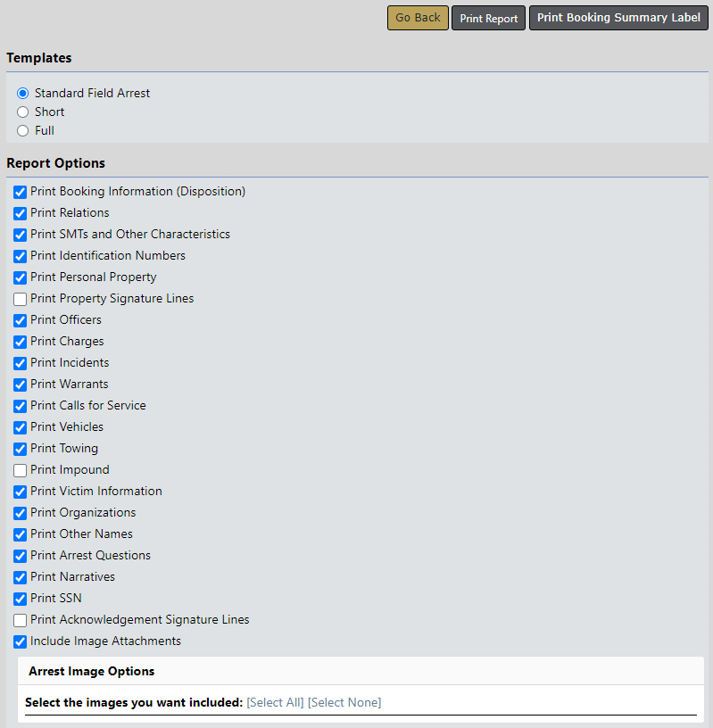
Task: Uncheck the Print Charges option
Action: pos(21,342)
